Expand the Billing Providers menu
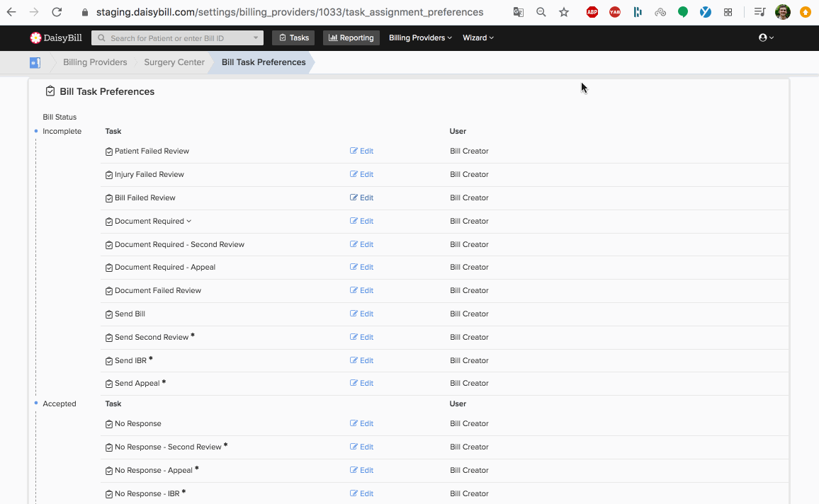The image size is (819, 504). [420, 38]
